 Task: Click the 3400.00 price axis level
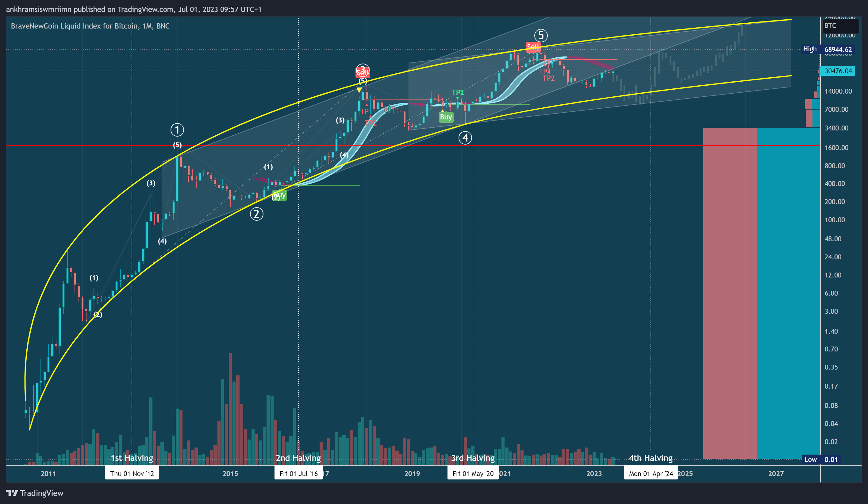click(836, 128)
